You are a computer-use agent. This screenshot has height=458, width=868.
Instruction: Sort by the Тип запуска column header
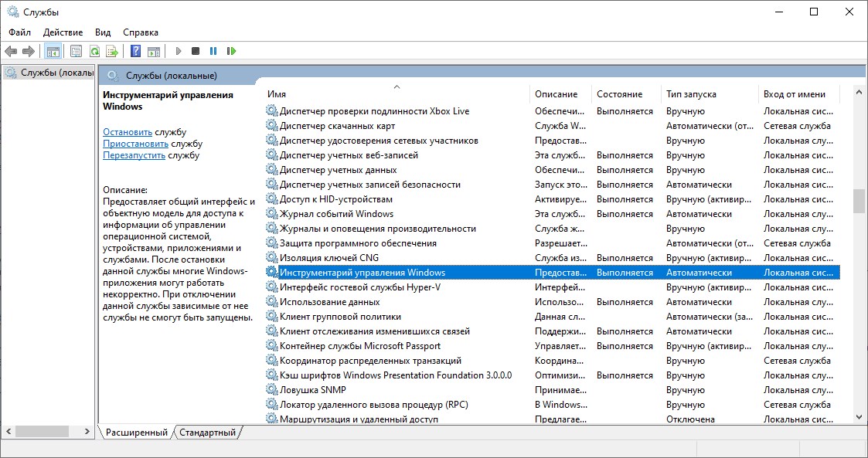click(x=691, y=94)
